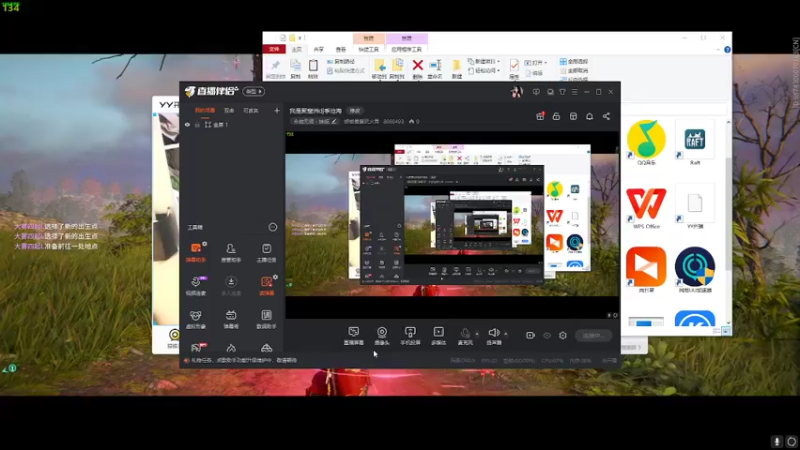Expand speaker options arrow
This screenshot has height=450, width=800.
point(506,334)
